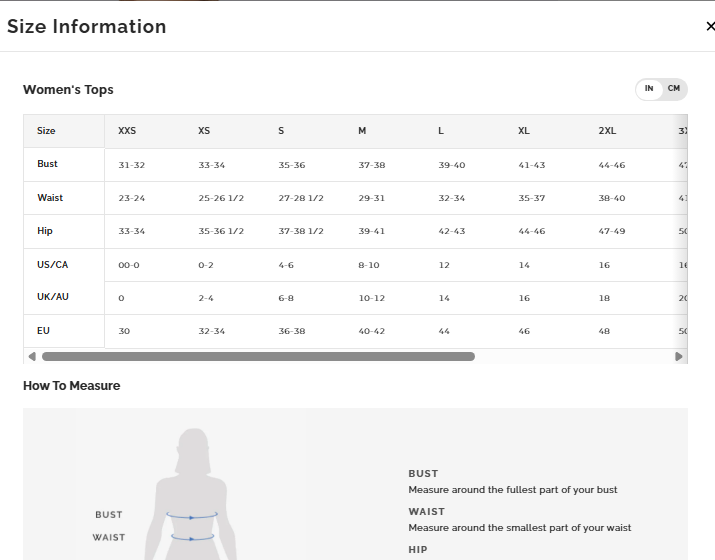Click the horizontal scrollbar thumb under table
This screenshot has height=560, width=715.
[258, 356]
